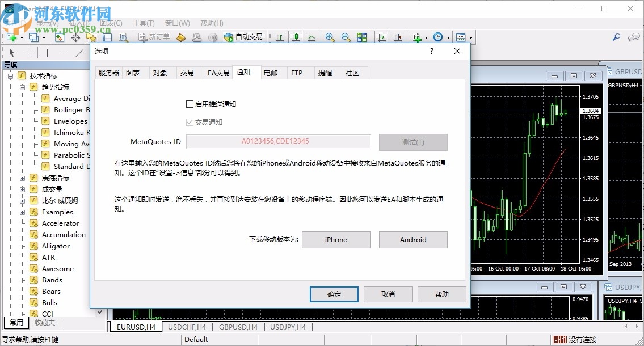Collapse the 技术指标 tree node

[x=11, y=75]
